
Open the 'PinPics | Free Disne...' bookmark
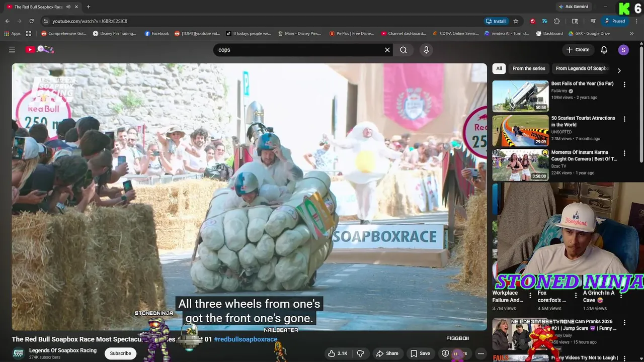[x=352, y=34]
